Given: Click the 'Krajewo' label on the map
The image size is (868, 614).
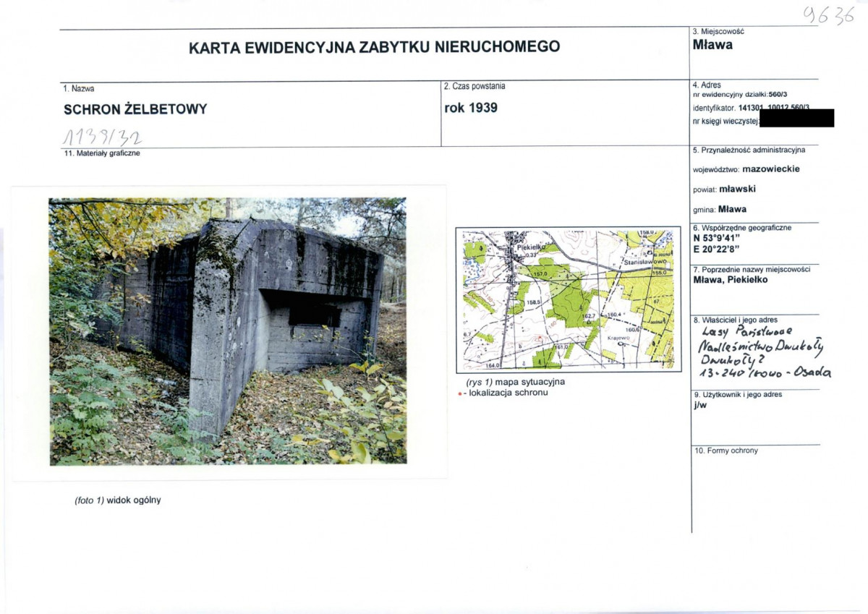Looking at the screenshot, I should [x=620, y=338].
